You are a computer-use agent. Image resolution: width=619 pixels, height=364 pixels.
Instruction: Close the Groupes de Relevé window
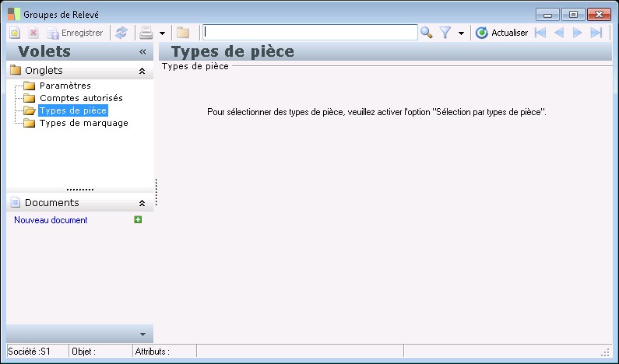click(599, 15)
